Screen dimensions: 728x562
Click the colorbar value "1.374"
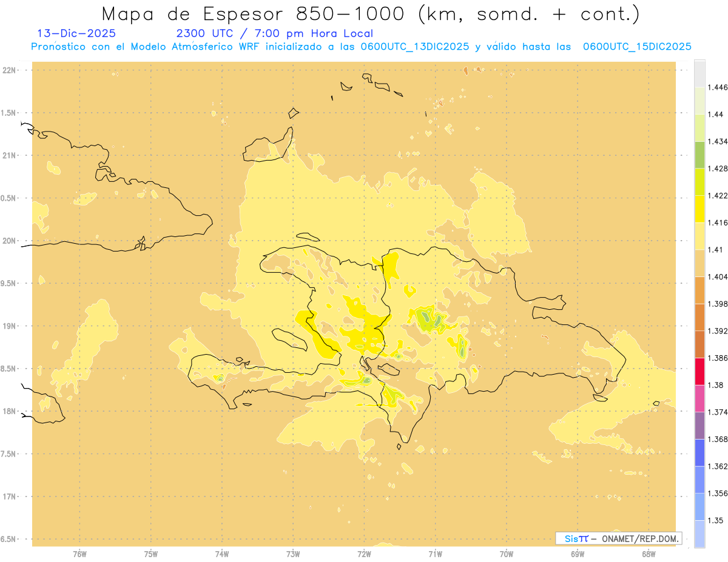(718, 412)
